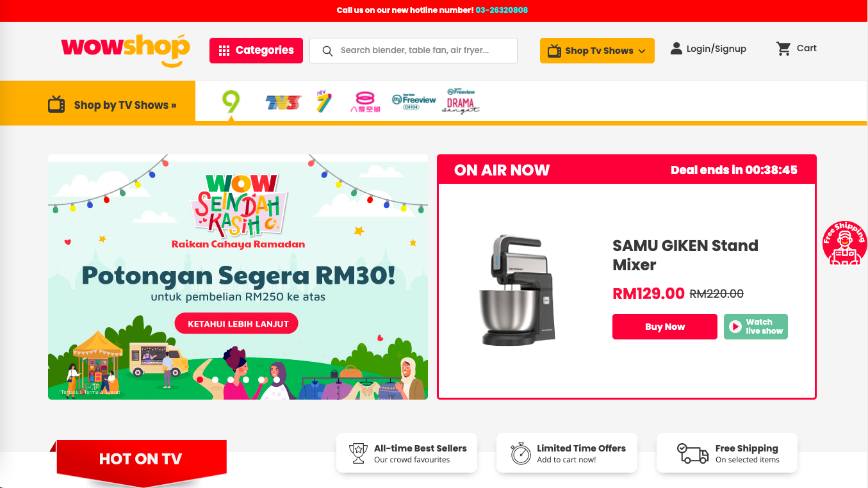Open Login/Signup

(x=708, y=49)
